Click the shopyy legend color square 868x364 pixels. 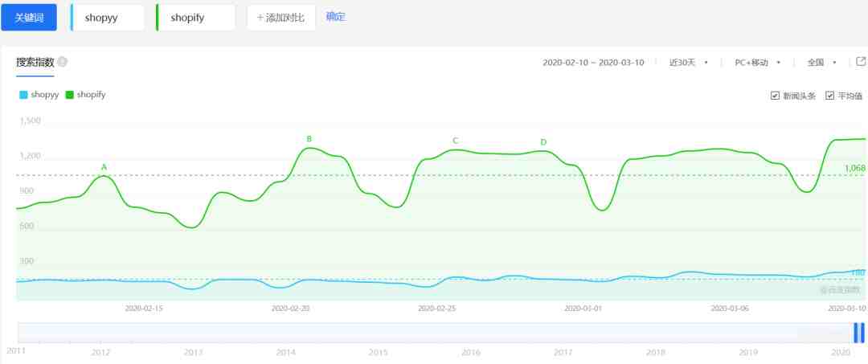coord(23,95)
